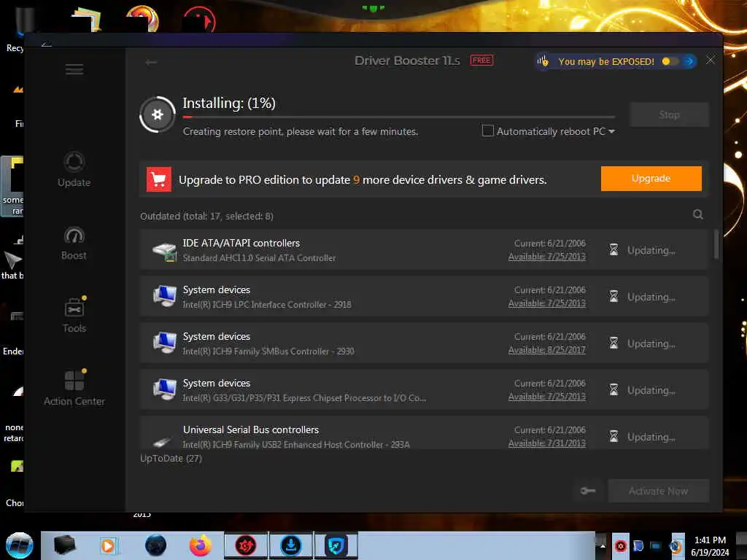
Task: Open the search magnifier icon
Action: [x=698, y=215]
